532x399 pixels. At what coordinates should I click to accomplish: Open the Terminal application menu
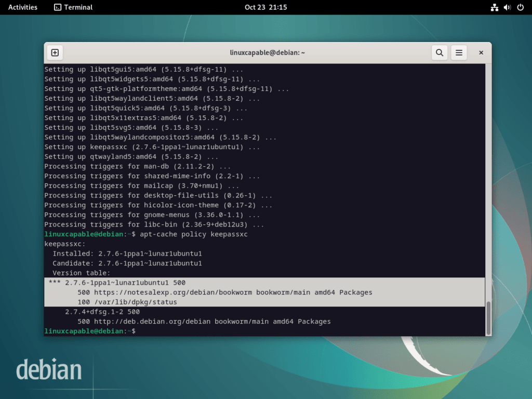(72, 7)
